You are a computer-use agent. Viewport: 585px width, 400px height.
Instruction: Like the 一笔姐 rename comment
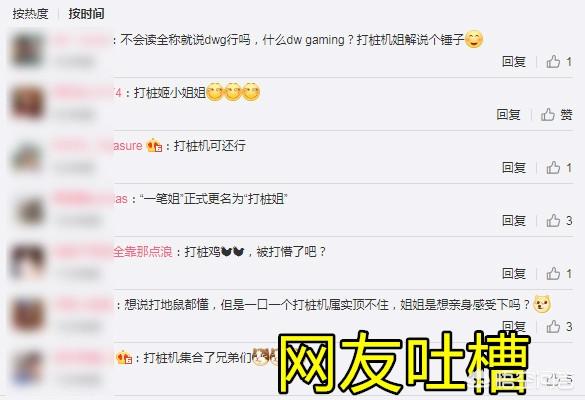(559, 221)
